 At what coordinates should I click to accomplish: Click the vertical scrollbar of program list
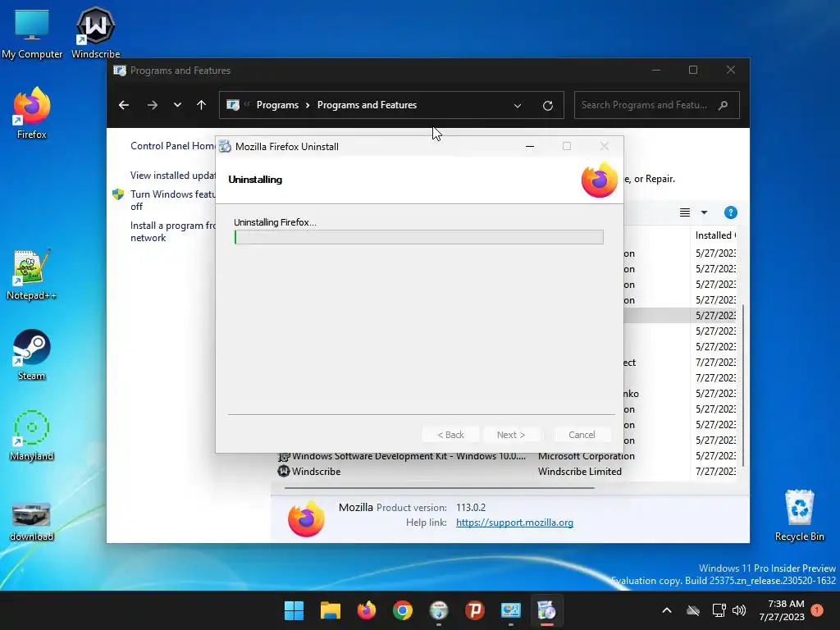pos(742,385)
